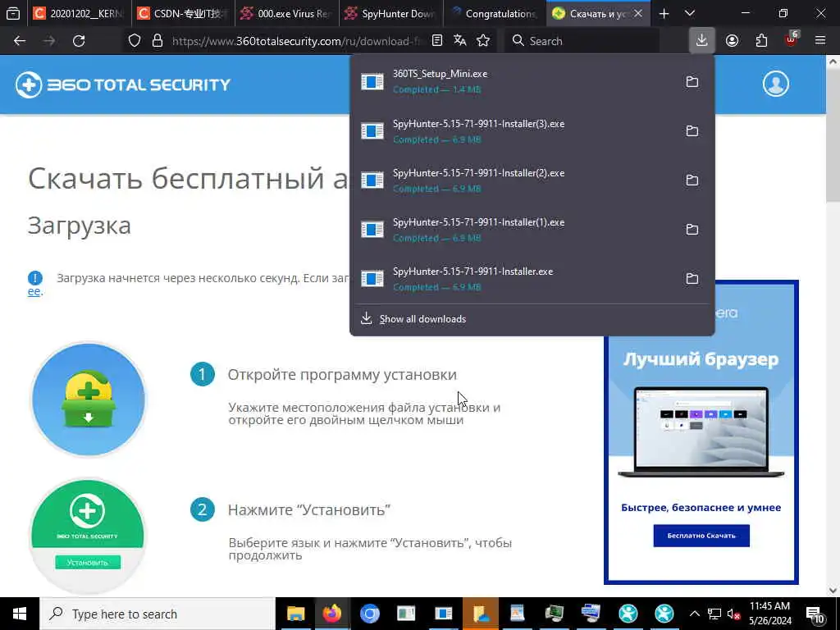Open a new tab with plus button
Viewport: 840px width, 630px height.
[x=664, y=13]
